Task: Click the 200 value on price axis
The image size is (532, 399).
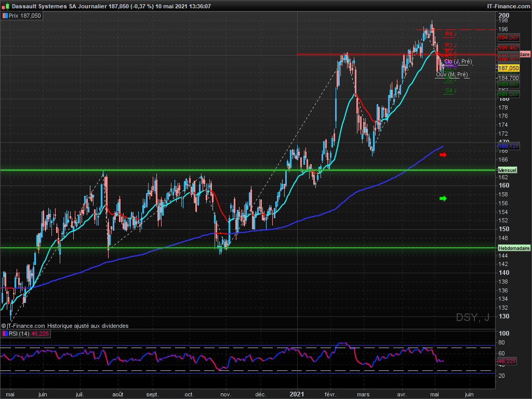Action: point(504,15)
